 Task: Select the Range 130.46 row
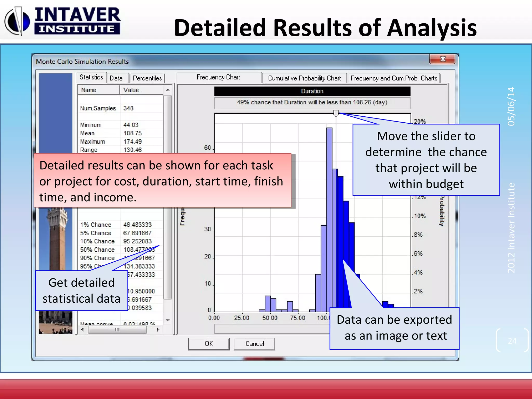click(x=121, y=150)
